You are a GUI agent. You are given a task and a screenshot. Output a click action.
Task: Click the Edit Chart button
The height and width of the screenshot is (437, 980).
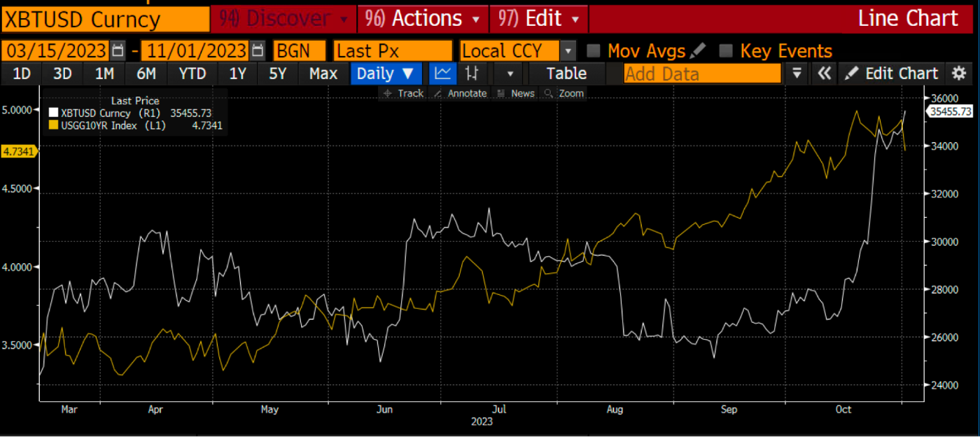[x=892, y=74]
